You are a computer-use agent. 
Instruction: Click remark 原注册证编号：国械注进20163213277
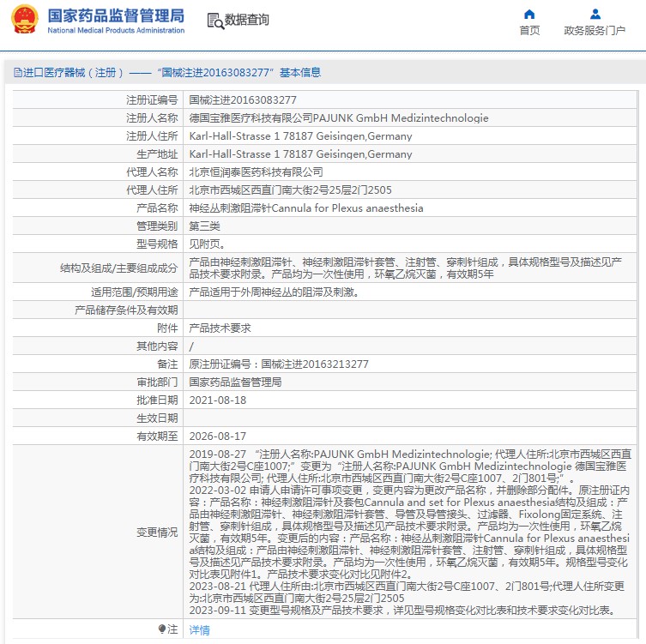(x=279, y=364)
